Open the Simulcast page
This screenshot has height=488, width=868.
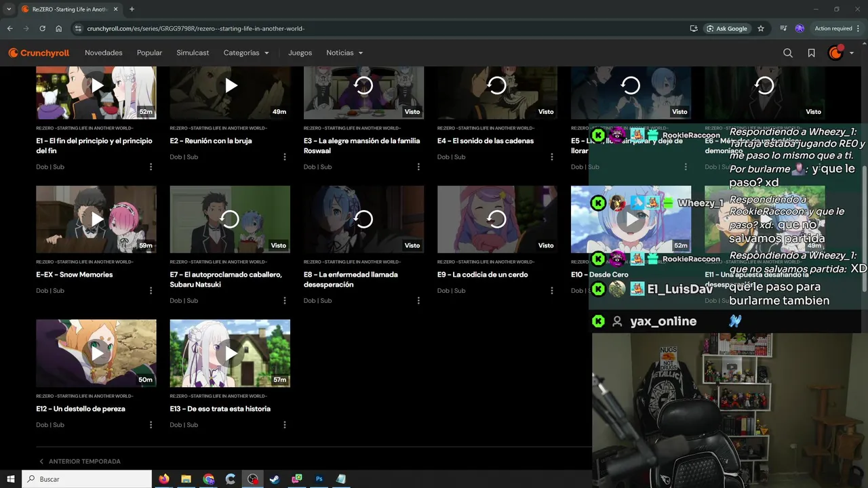[x=193, y=53]
